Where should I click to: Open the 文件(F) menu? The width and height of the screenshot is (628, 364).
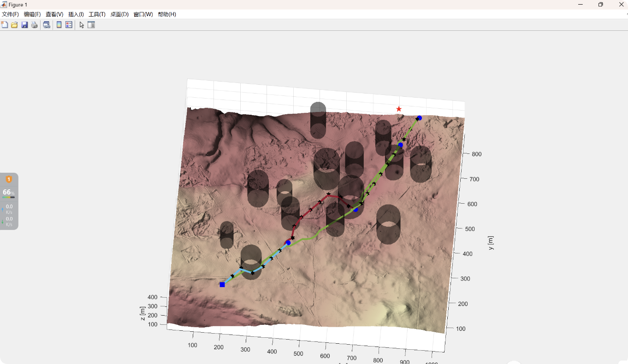pos(10,14)
